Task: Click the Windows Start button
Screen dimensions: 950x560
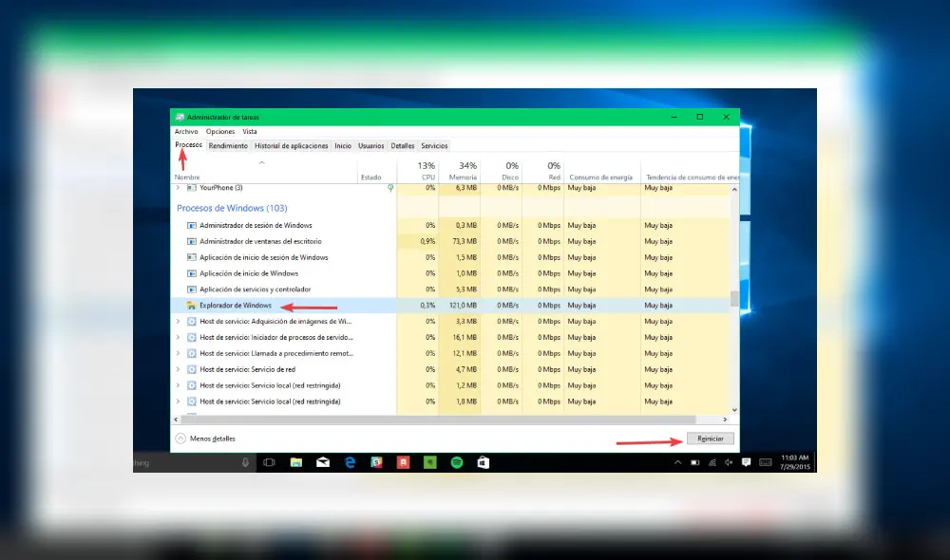Action: (x=135, y=463)
